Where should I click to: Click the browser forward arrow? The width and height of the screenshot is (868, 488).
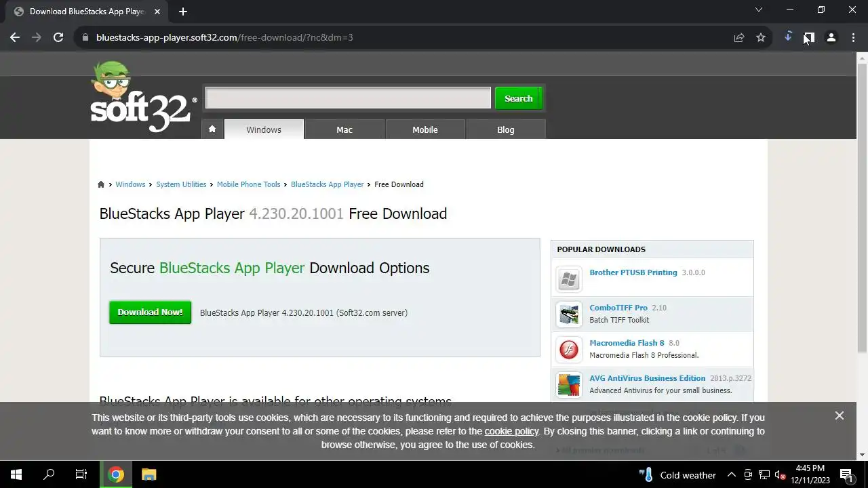[37, 37]
